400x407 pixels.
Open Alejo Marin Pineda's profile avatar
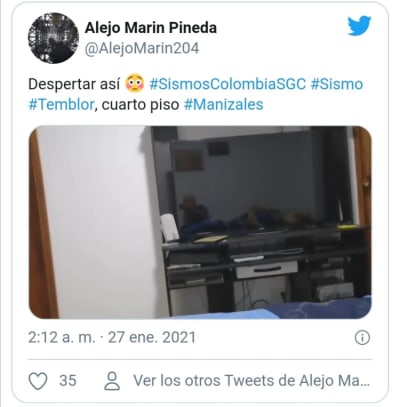tap(53, 38)
